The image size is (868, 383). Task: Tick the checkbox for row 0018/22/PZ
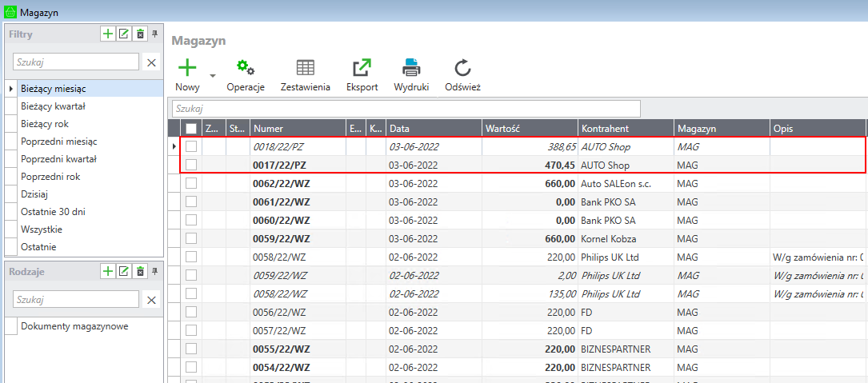click(x=191, y=147)
